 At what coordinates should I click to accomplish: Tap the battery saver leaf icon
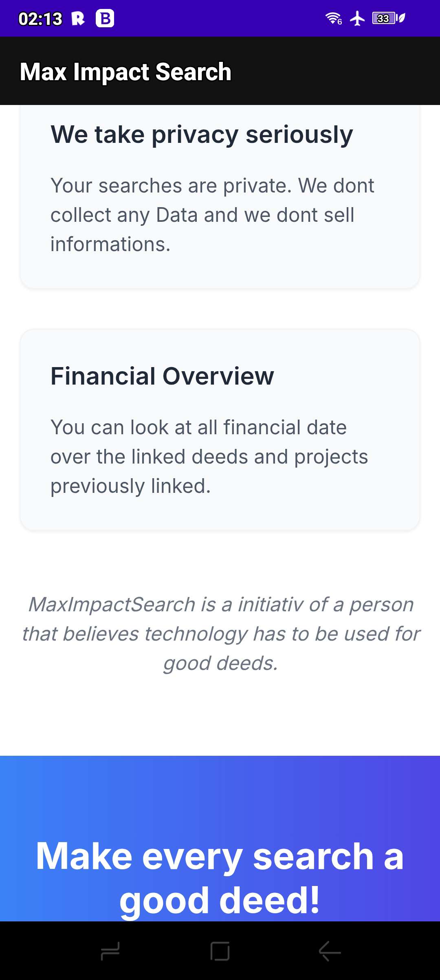click(x=402, y=18)
